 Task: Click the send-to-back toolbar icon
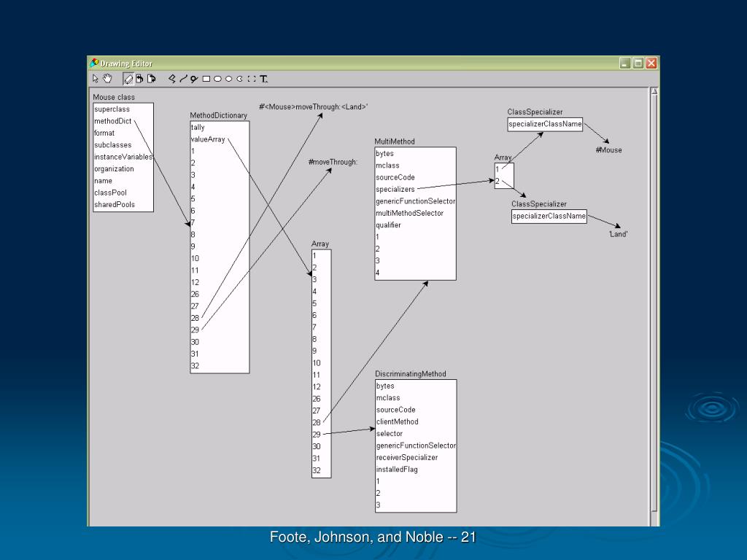click(x=139, y=79)
